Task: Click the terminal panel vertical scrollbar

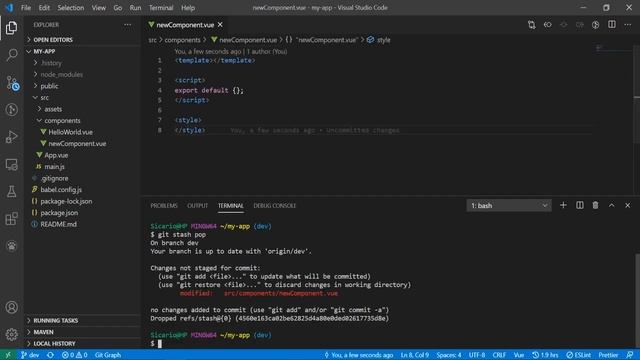Action: [637, 300]
